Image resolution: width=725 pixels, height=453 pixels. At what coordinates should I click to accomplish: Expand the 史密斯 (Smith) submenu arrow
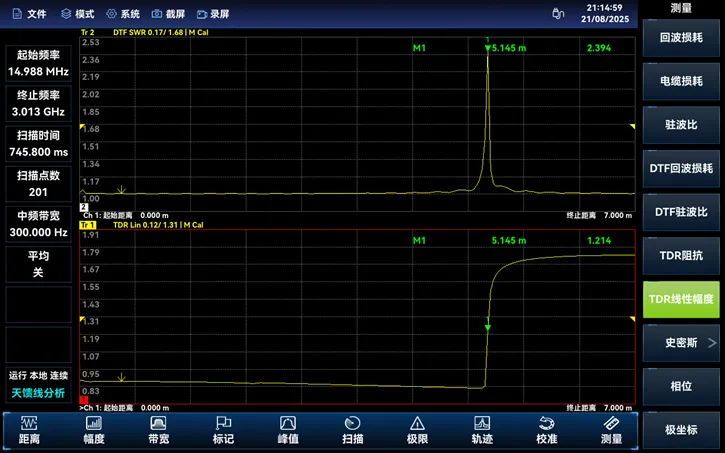(x=712, y=342)
